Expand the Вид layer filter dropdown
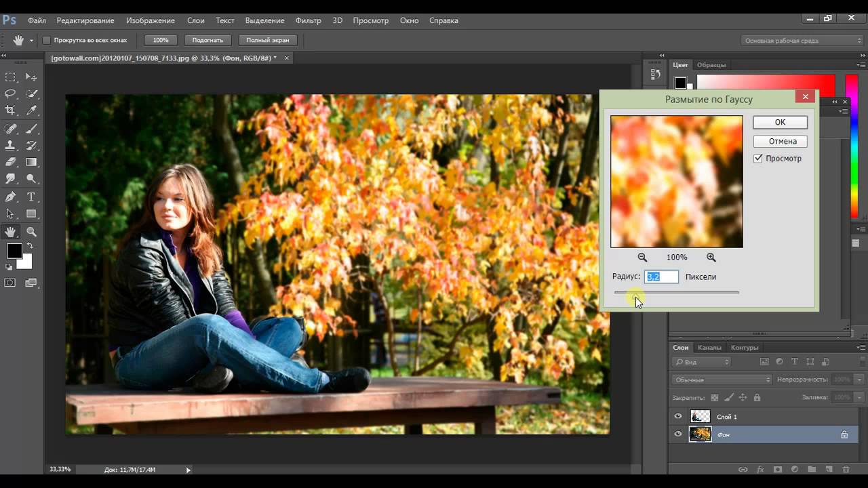This screenshot has width=868, height=488. click(x=702, y=362)
